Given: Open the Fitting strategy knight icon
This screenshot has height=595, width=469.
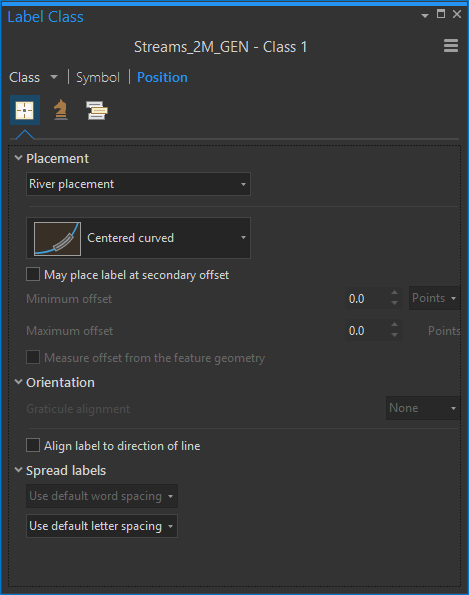Looking at the screenshot, I should point(61,110).
